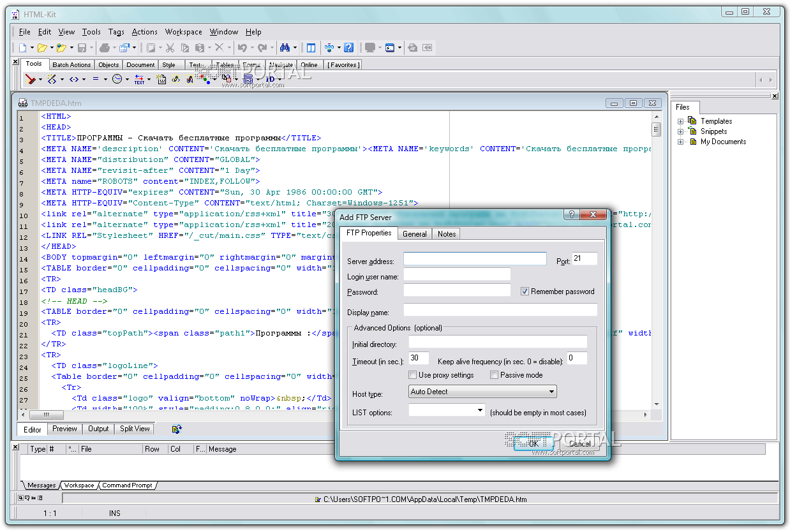
Task: Expand the Templates tree node
Action: pos(680,121)
